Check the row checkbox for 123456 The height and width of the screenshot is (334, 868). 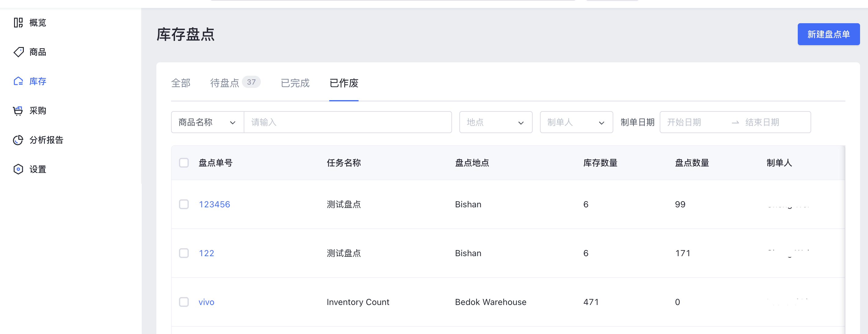click(x=184, y=204)
